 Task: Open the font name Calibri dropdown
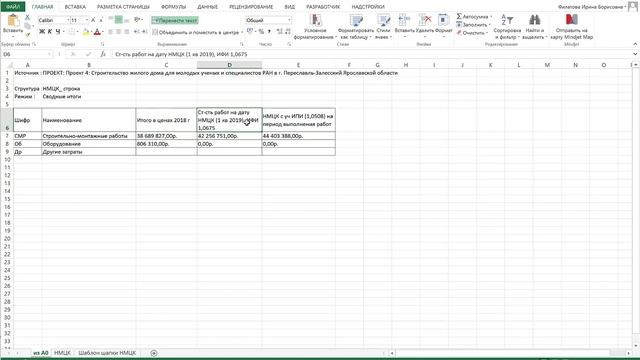pos(68,20)
